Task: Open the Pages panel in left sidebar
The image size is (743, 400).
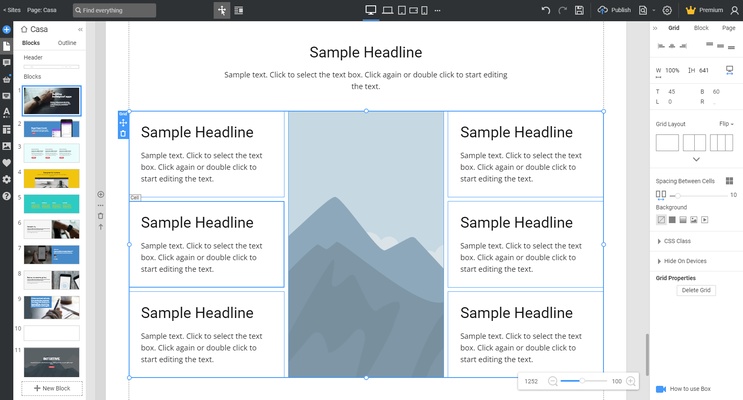Action: (6, 46)
